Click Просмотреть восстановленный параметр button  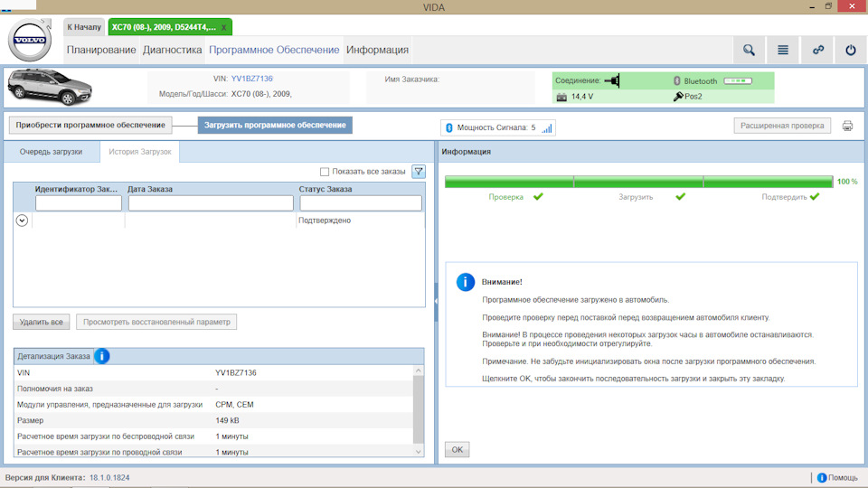(156, 322)
